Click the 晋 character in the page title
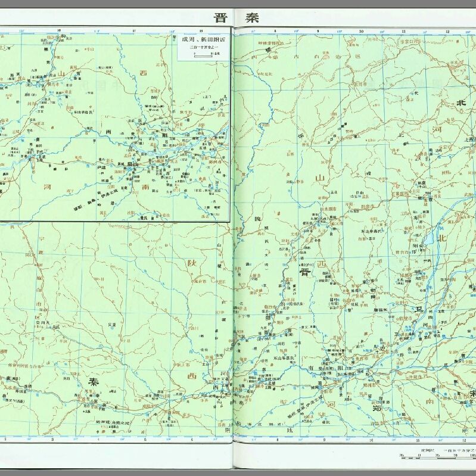The width and height of the screenshot is (476, 476). pos(220,17)
